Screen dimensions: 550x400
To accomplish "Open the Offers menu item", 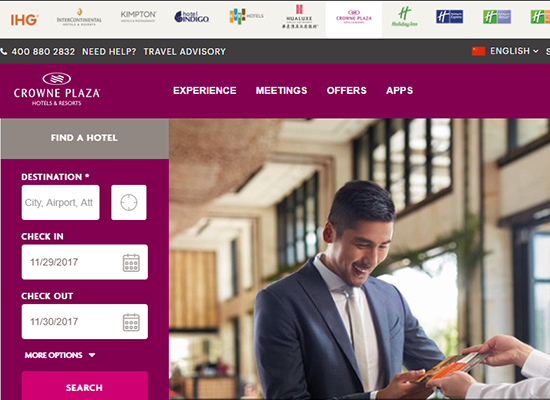I will (347, 91).
